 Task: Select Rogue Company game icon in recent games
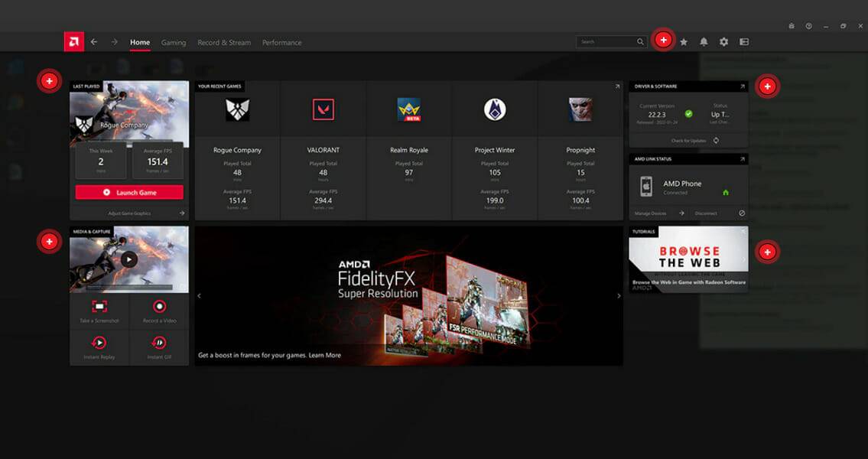[238, 109]
